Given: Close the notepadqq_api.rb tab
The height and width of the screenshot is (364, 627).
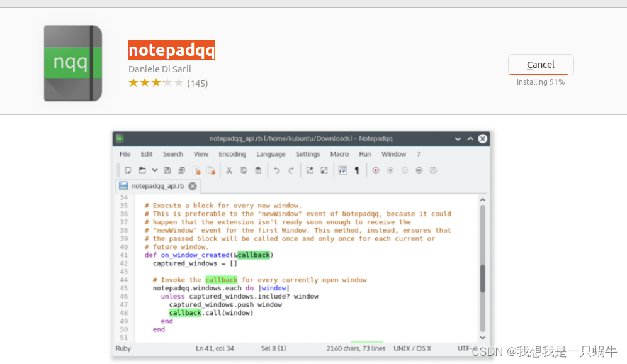Looking at the screenshot, I should click(193, 186).
